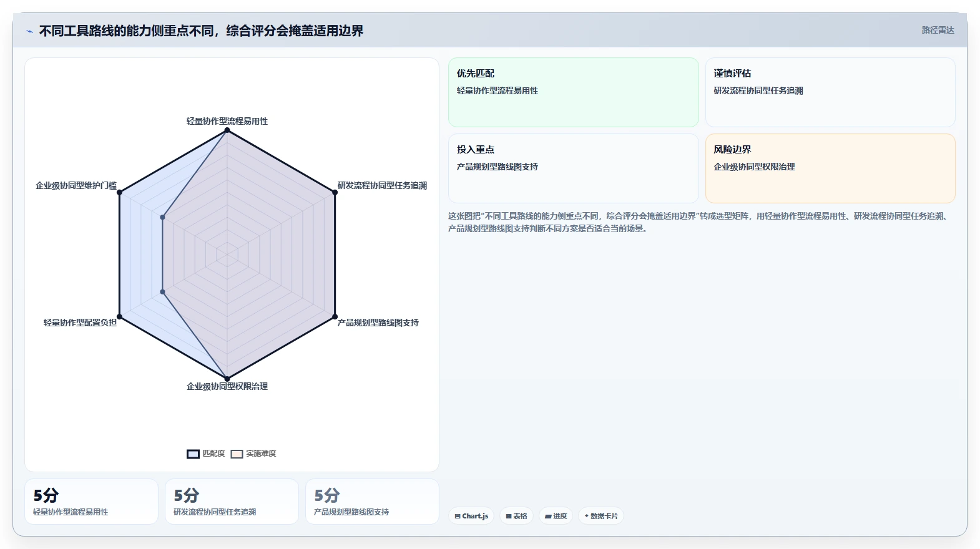
Task: Click the 企业级协同型维护门槛 radar axis label
Action: point(76,185)
